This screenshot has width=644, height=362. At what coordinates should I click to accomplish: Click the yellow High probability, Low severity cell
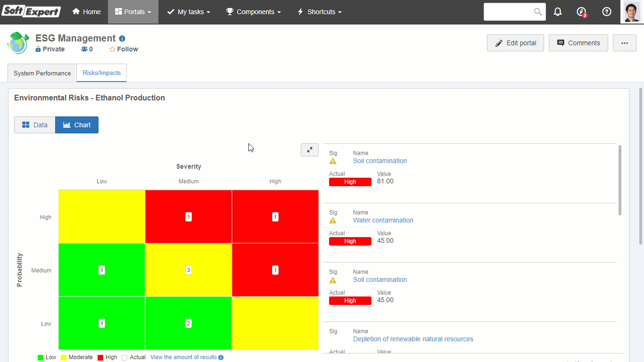(x=102, y=217)
